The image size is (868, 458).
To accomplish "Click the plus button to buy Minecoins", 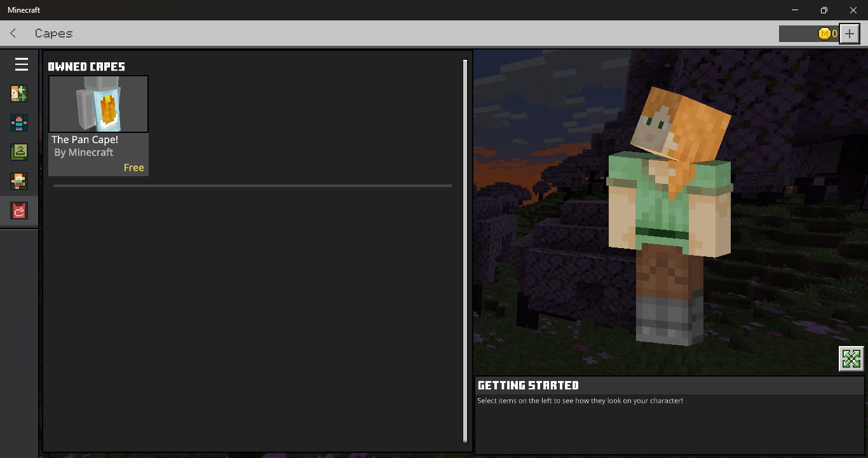I will [850, 34].
